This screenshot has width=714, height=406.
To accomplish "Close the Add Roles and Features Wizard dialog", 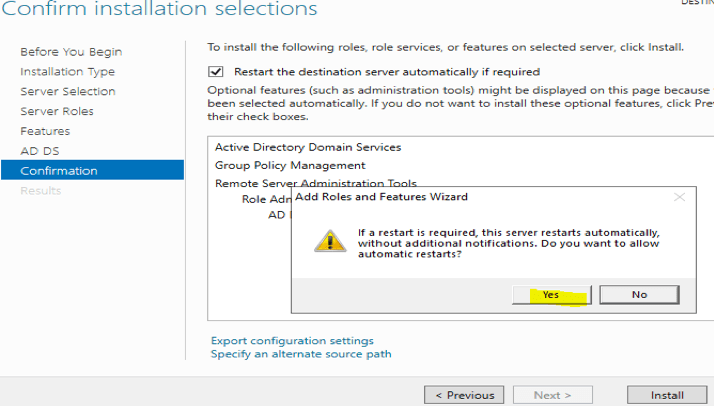I will tap(679, 198).
